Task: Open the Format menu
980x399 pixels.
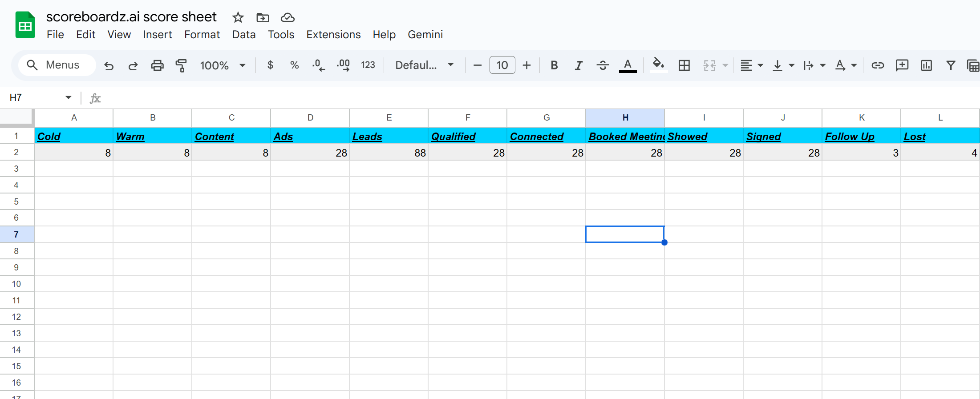Action: (202, 35)
